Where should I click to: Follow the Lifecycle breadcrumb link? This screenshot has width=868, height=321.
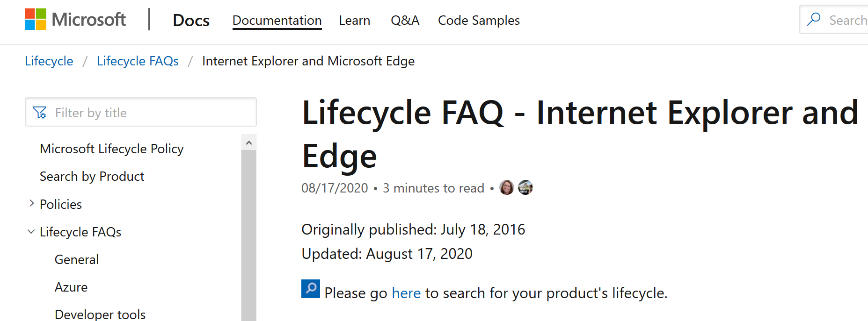[49, 61]
